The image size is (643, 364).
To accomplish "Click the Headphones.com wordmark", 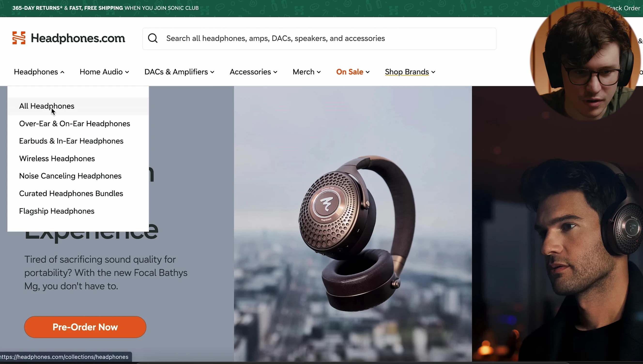I will [78, 38].
